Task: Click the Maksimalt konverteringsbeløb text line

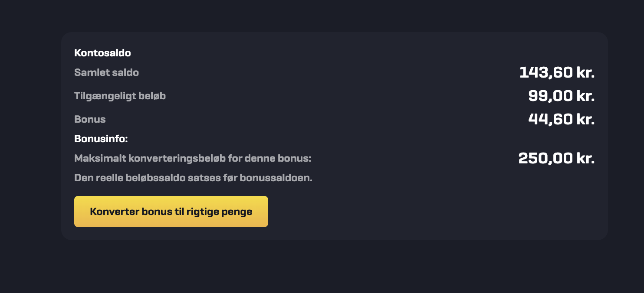Action: [193, 158]
